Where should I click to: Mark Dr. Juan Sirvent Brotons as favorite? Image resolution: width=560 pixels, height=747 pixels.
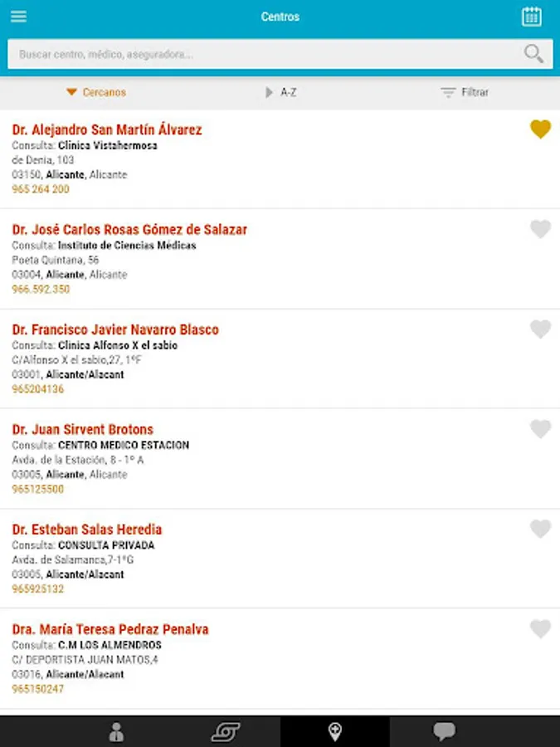[540, 429]
